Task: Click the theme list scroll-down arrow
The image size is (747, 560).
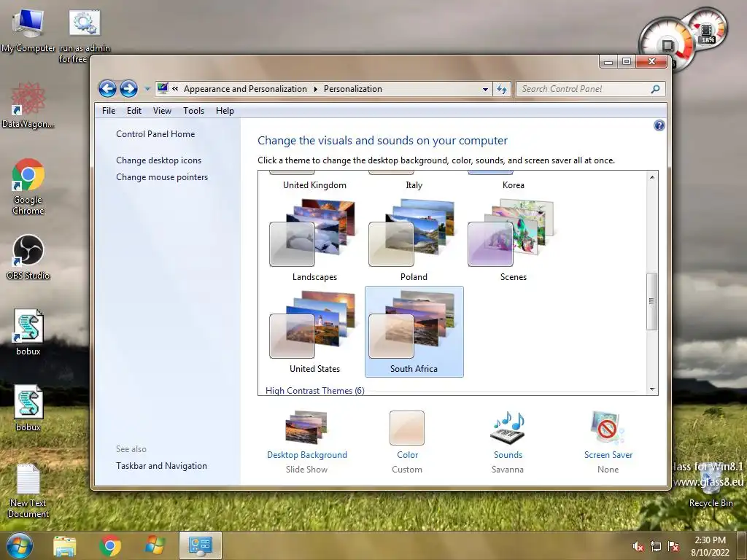Action: point(652,389)
